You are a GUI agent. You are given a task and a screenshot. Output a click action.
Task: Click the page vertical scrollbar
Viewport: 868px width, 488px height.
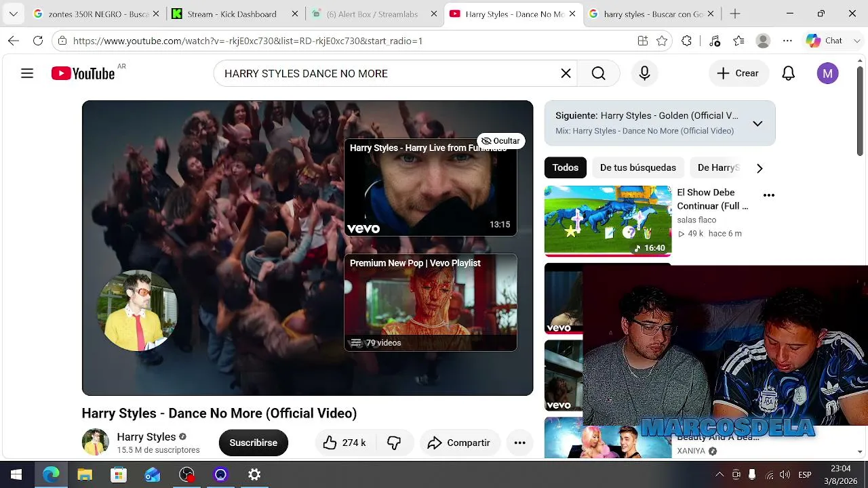pos(860,112)
